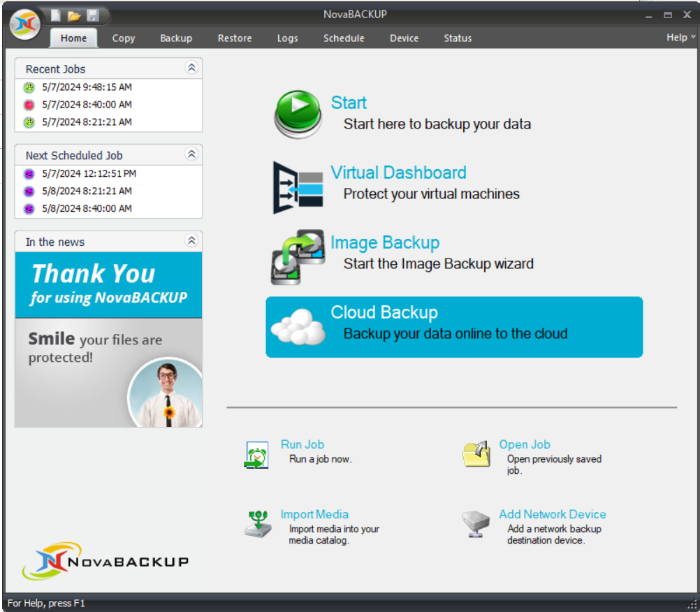Click the Start link
Screen dimensions: 700x612
[349, 103]
